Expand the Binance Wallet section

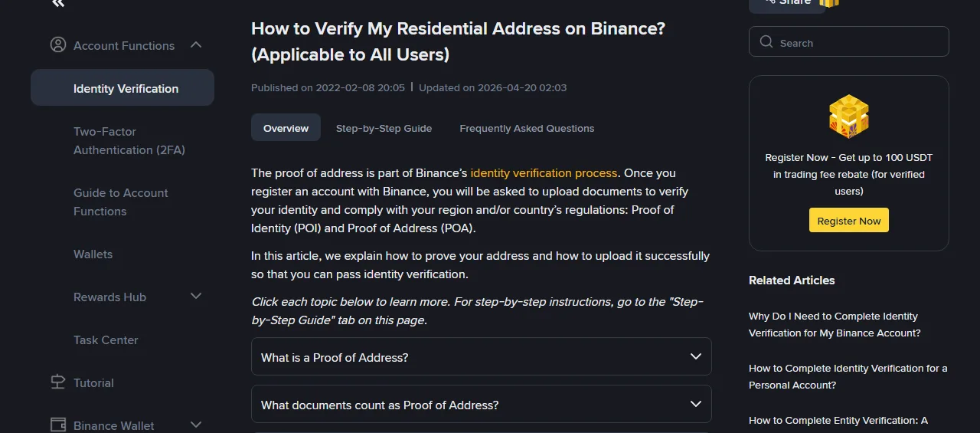[196, 425]
